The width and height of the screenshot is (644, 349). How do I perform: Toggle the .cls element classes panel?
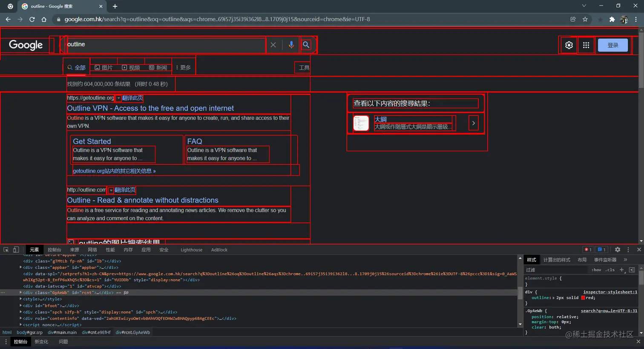pos(610,270)
